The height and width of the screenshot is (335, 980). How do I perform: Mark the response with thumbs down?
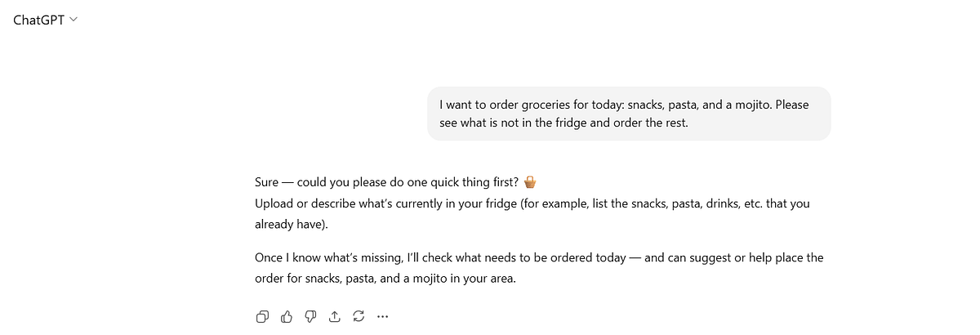pyautogui.click(x=310, y=316)
